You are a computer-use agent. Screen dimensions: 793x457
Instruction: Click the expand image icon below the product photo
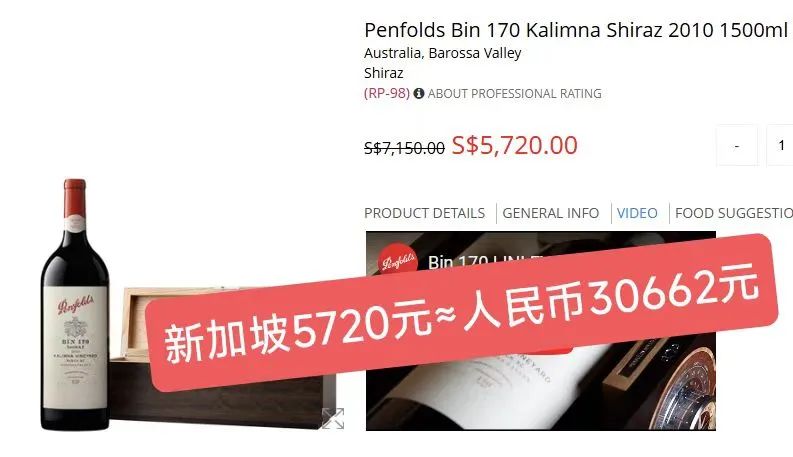click(x=333, y=419)
